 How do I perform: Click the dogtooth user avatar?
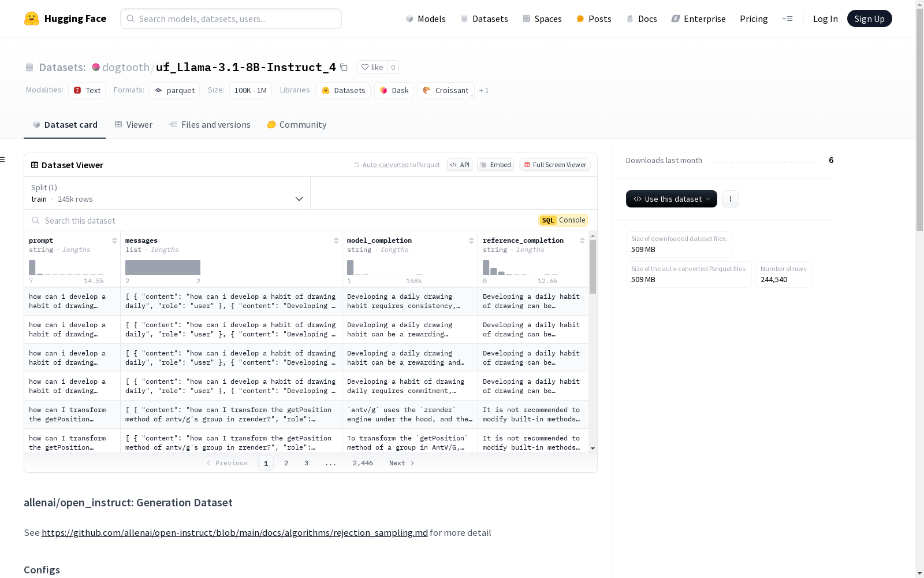[96, 67]
